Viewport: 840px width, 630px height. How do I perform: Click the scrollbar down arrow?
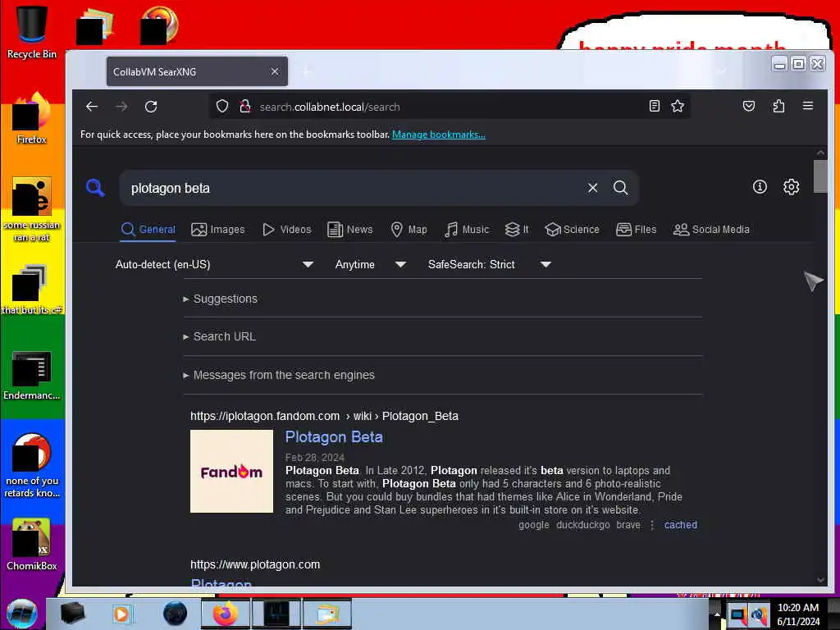click(820, 580)
